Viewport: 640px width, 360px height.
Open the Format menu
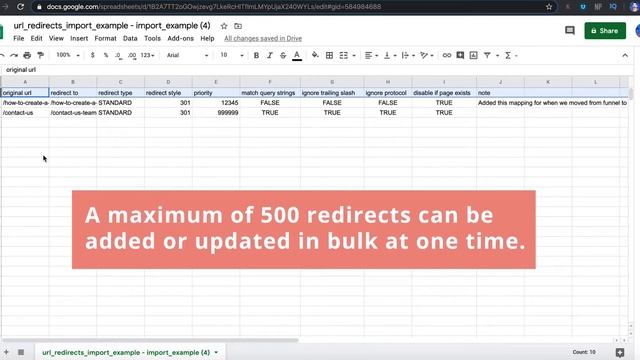(x=105, y=38)
